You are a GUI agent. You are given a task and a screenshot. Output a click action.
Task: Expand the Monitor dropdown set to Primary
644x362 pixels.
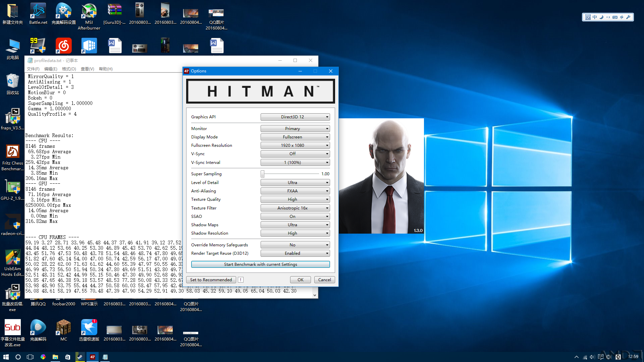[295, 129]
